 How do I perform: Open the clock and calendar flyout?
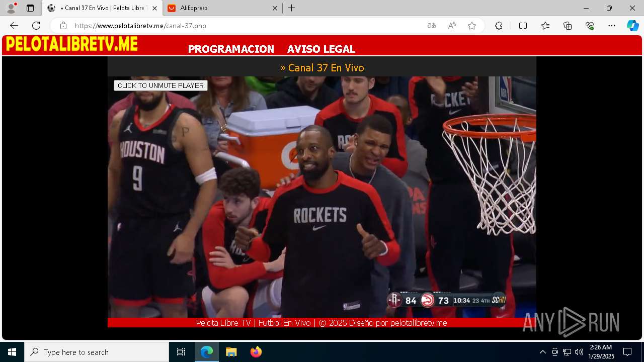coord(601,352)
